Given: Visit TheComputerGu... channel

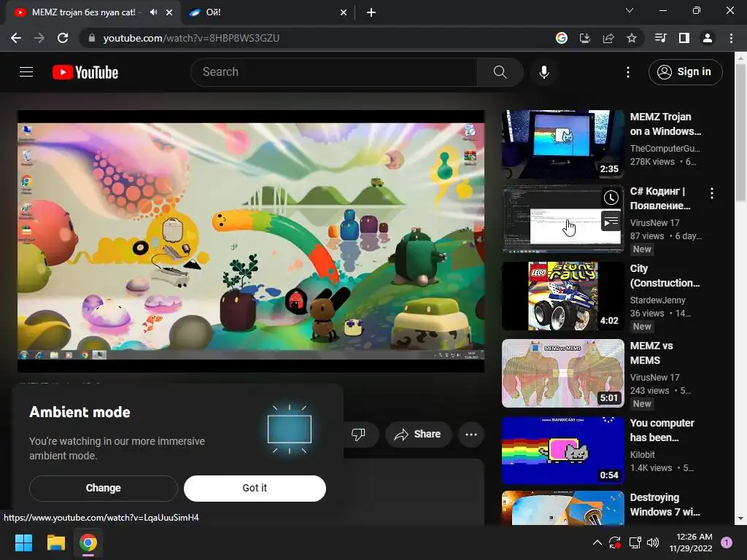Looking at the screenshot, I should 665,149.
